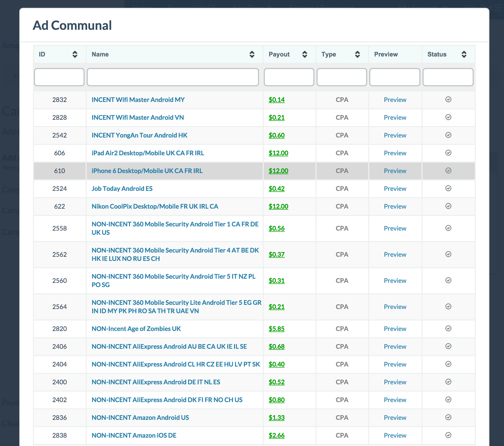
Task: Click the Payout header sort chevron
Action: 304,54
